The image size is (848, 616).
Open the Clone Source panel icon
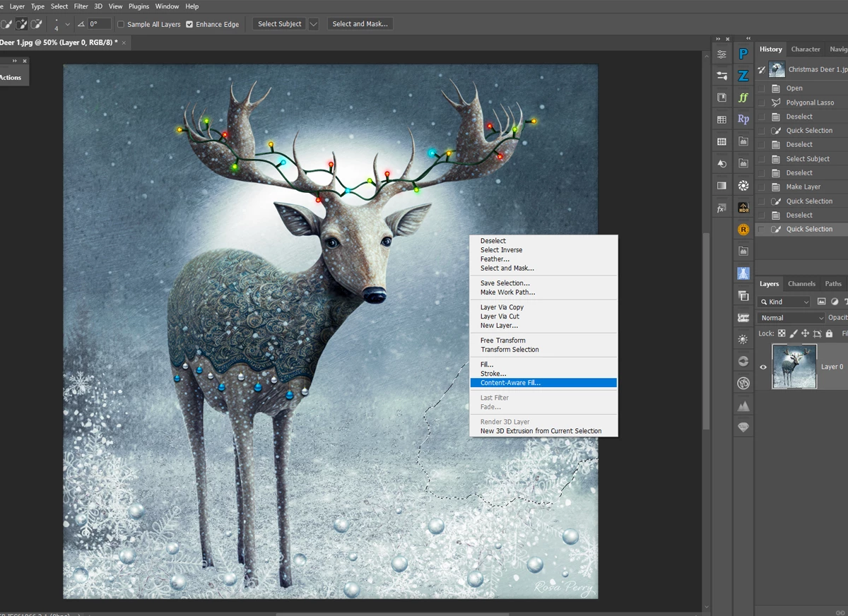tap(722, 163)
